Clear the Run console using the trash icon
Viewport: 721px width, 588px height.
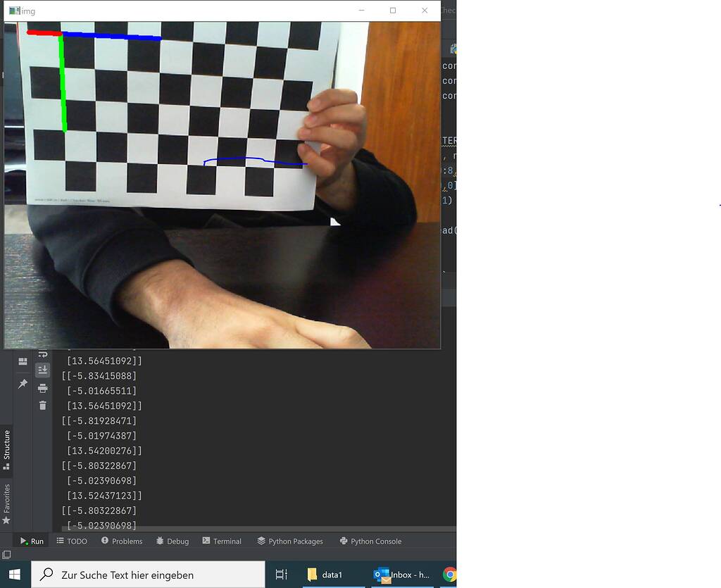42,405
